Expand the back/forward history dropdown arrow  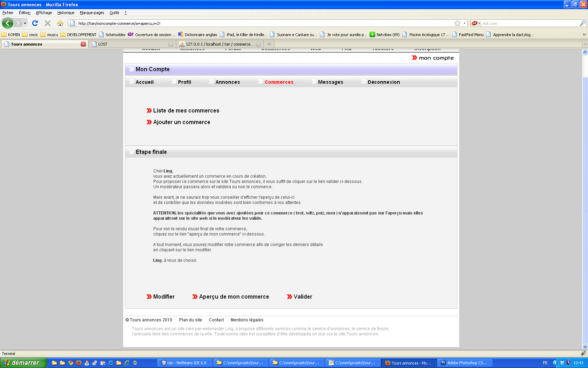[x=25, y=23]
